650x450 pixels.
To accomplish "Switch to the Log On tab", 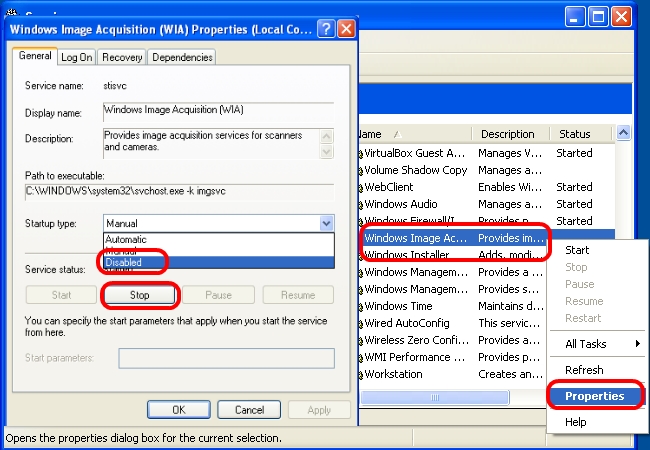I will click(77, 57).
